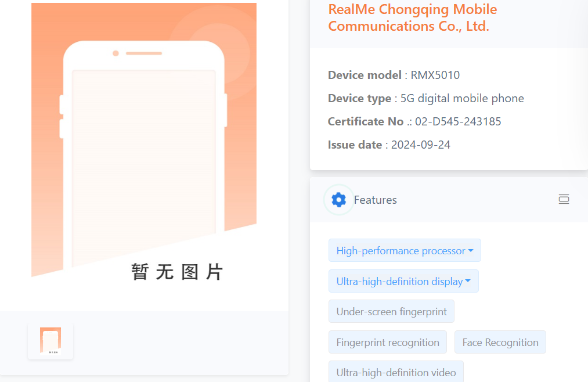Select the Under-screen fingerprint feature tag
The image size is (588, 382).
pyautogui.click(x=391, y=312)
